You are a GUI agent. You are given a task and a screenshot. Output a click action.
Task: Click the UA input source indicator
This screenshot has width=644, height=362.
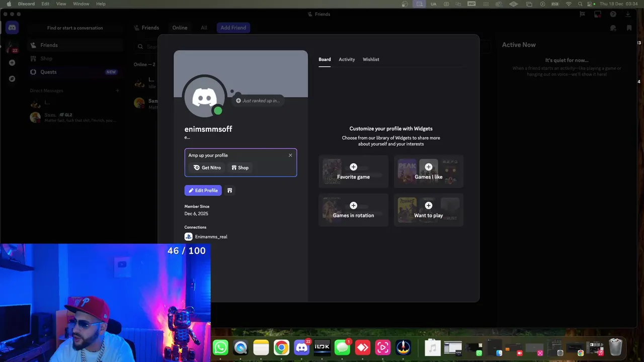coord(433,4)
